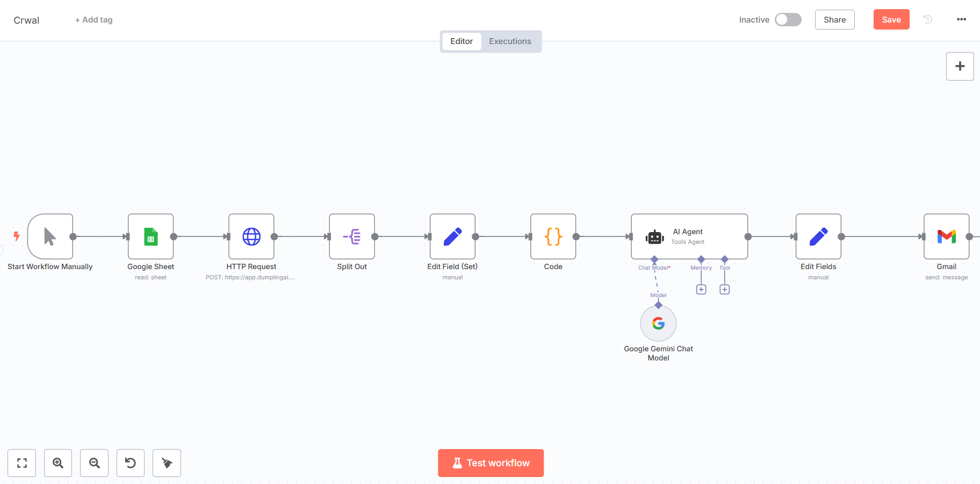980x484 pixels.
Task: Save the workflow
Action: [x=891, y=19]
